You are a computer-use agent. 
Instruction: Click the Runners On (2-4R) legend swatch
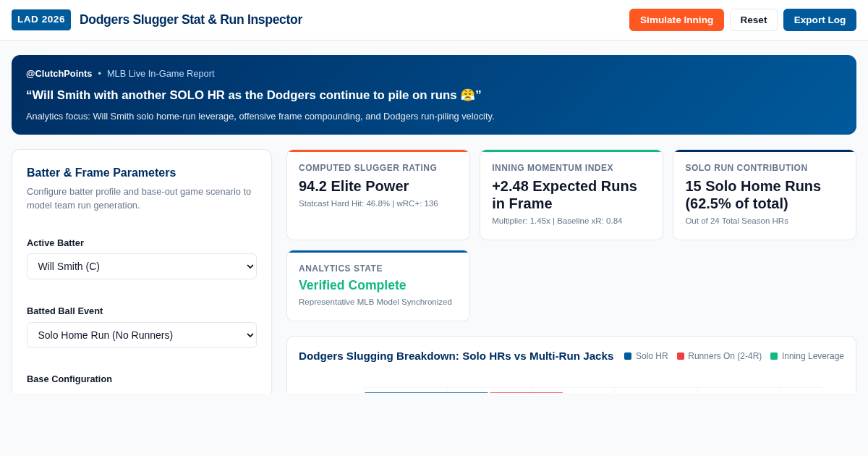[x=681, y=356]
